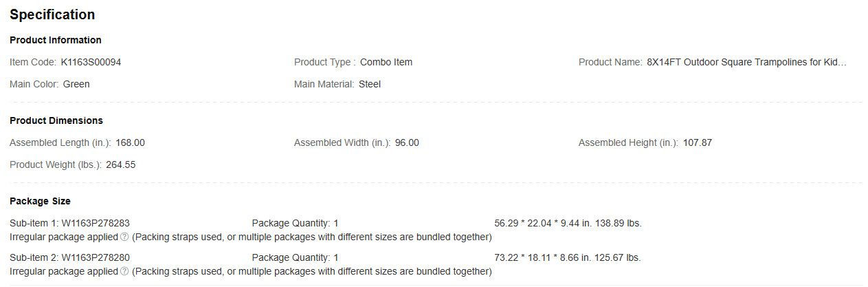Click the product weight value 264.55
This screenshot has height=287, width=868.
121,164
